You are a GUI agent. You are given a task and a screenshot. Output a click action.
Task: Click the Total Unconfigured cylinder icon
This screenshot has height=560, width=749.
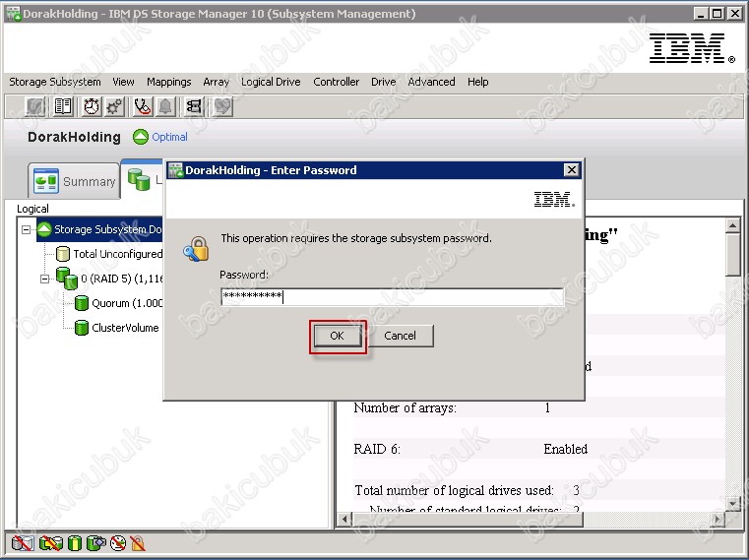63,254
